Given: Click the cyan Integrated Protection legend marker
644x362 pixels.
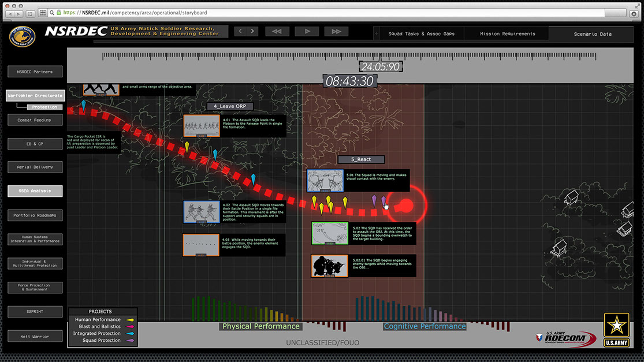Looking at the screenshot, I should (x=131, y=334).
